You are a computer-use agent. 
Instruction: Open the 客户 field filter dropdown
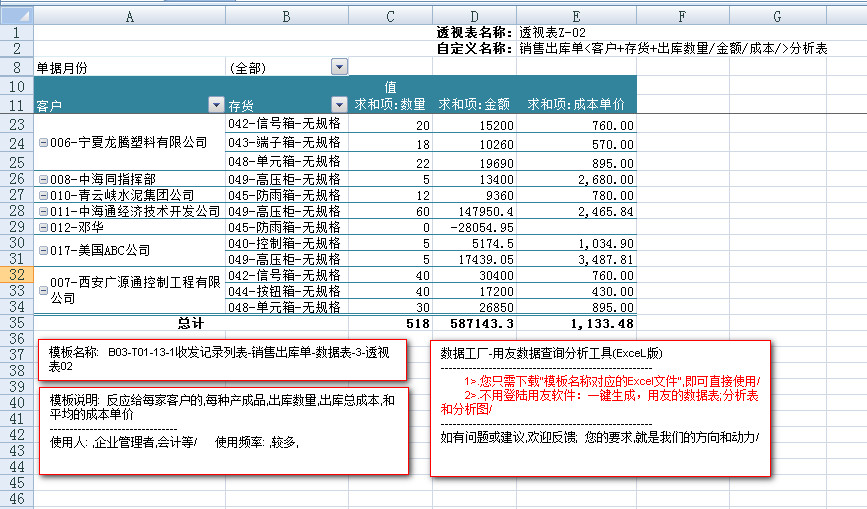[215, 105]
